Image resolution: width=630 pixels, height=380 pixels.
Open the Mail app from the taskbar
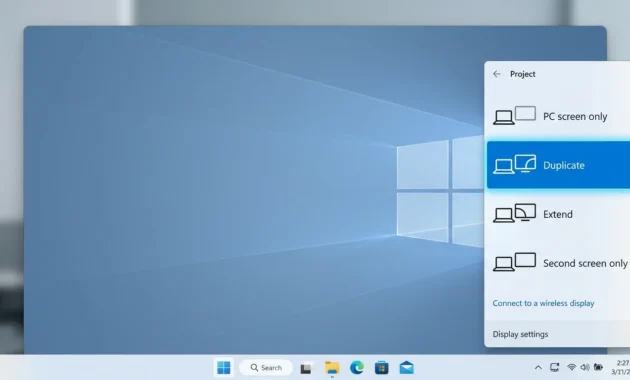(x=406, y=368)
